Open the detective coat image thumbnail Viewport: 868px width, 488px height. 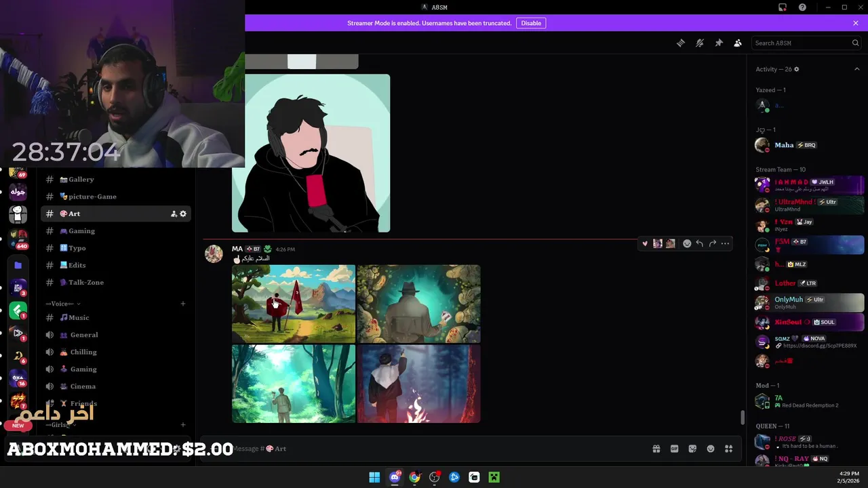click(418, 304)
